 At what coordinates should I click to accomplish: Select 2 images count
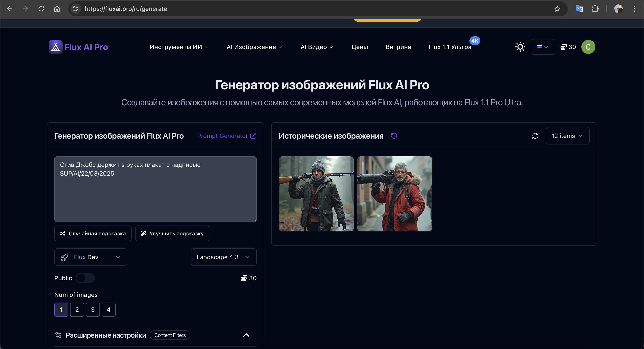coord(77,310)
